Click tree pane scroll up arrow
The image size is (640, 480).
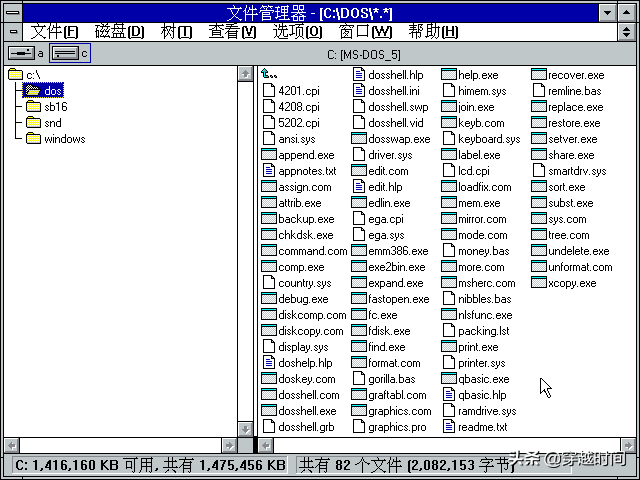pyautogui.click(x=245, y=74)
